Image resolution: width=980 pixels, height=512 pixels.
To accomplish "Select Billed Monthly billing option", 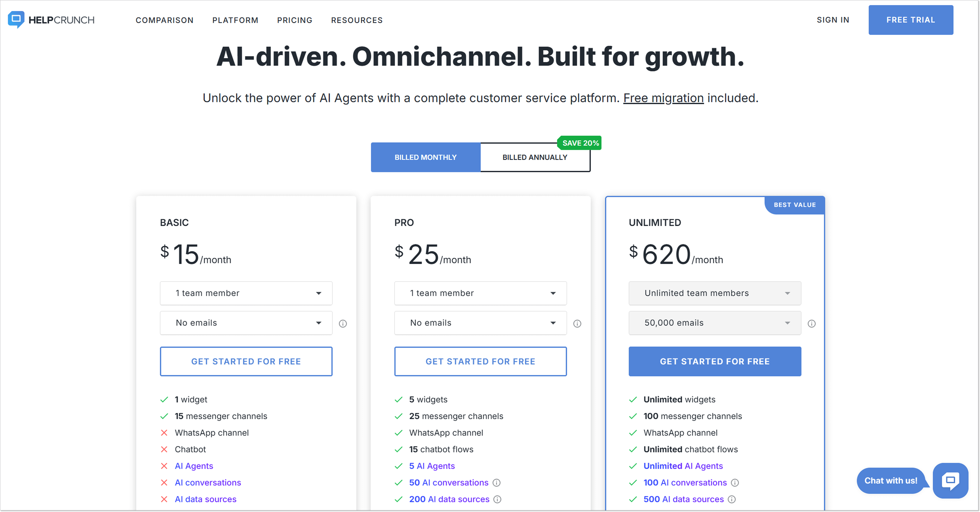I will [x=425, y=157].
